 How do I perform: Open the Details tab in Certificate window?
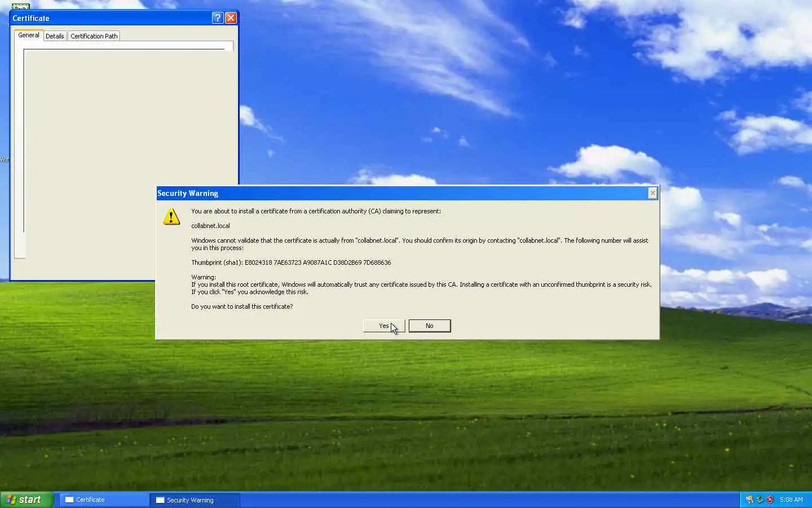[x=55, y=36]
